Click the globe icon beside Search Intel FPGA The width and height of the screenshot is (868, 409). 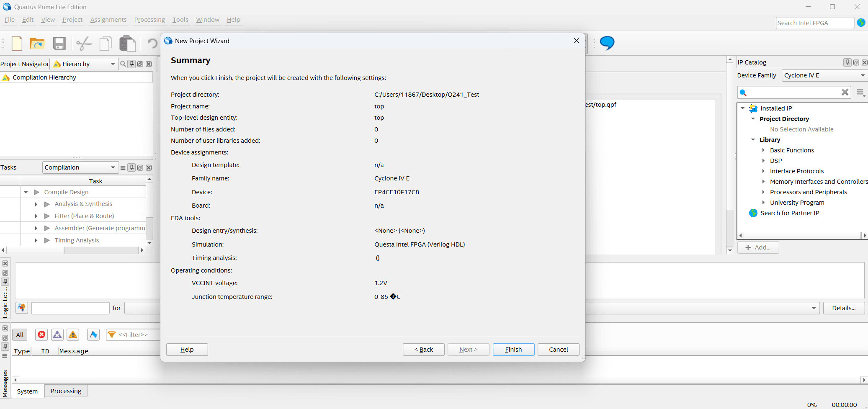point(861,23)
